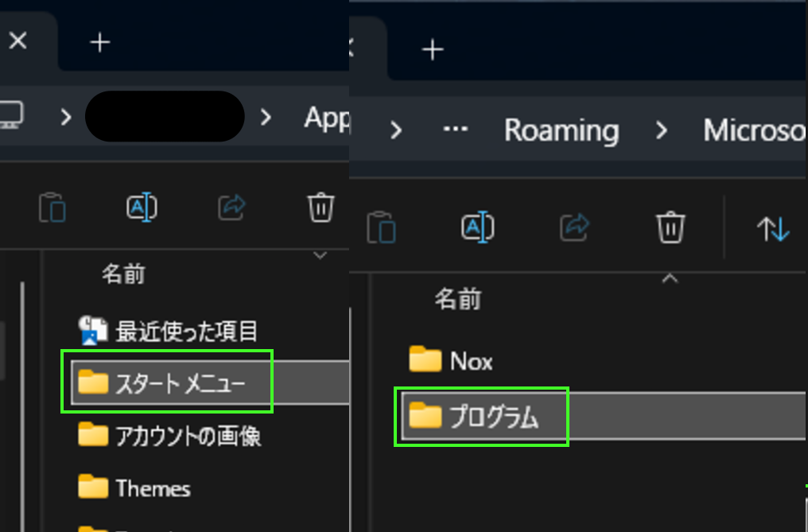Click the Share icon in right window toolbar
The width and height of the screenshot is (808, 532).
click(574, 227)
